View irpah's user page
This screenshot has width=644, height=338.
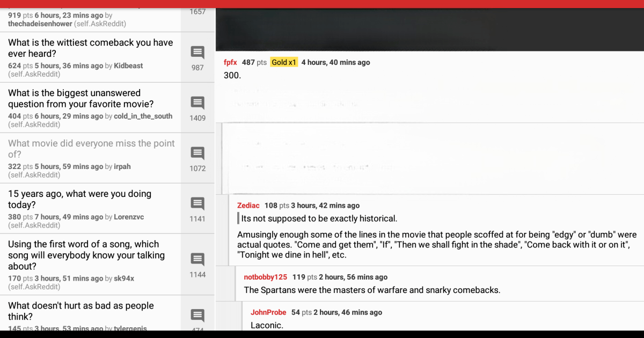122,166
